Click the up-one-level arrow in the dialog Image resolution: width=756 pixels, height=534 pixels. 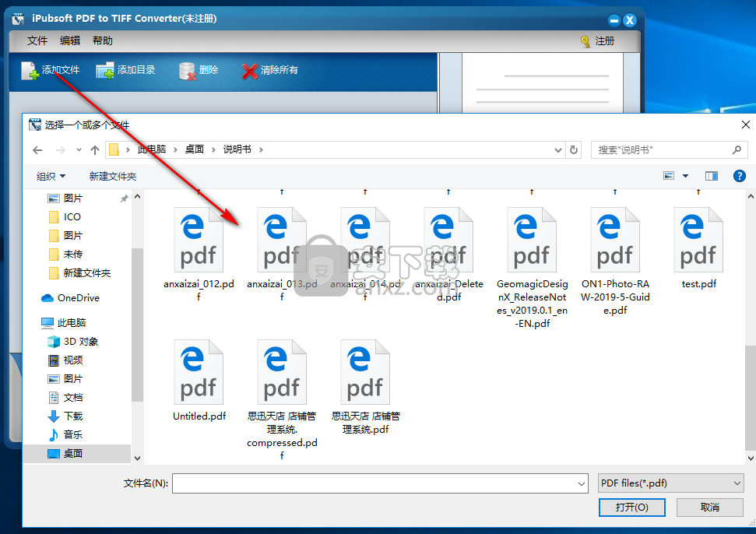point(95,150)
